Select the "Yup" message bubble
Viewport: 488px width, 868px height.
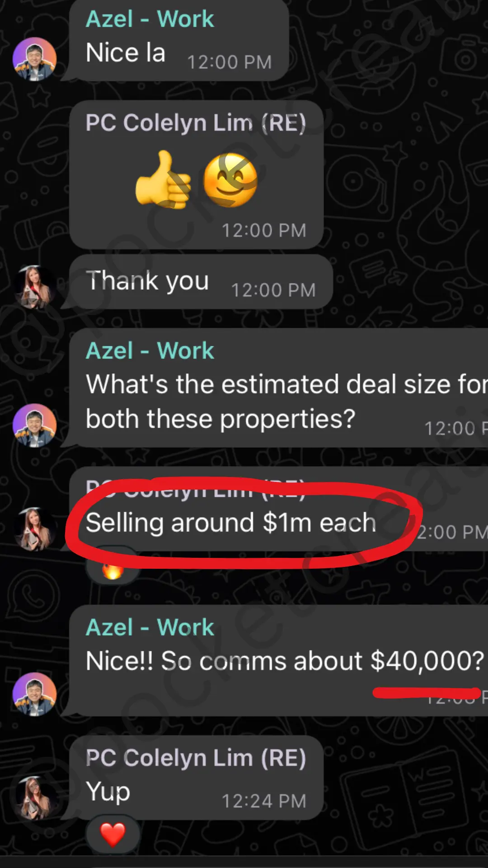pos(197,778)
